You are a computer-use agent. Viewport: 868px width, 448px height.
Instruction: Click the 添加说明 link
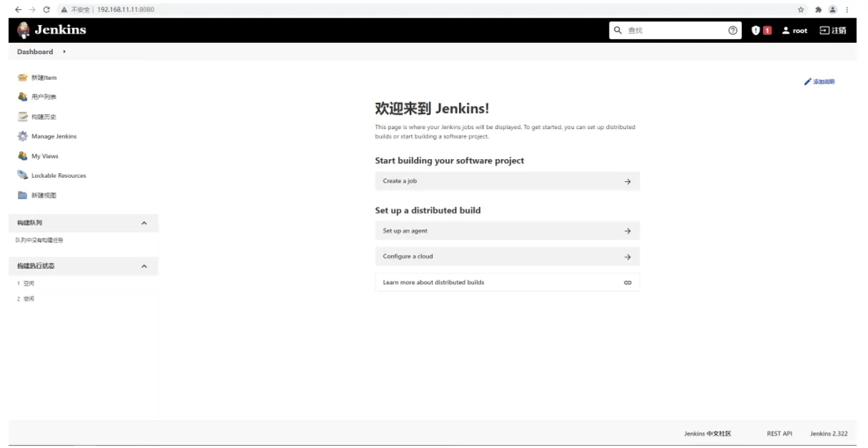[x=824, y=82]
